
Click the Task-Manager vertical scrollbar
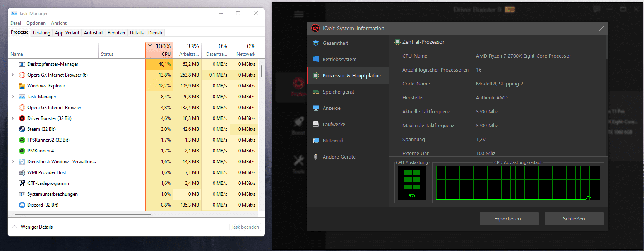tap(262, 71)
